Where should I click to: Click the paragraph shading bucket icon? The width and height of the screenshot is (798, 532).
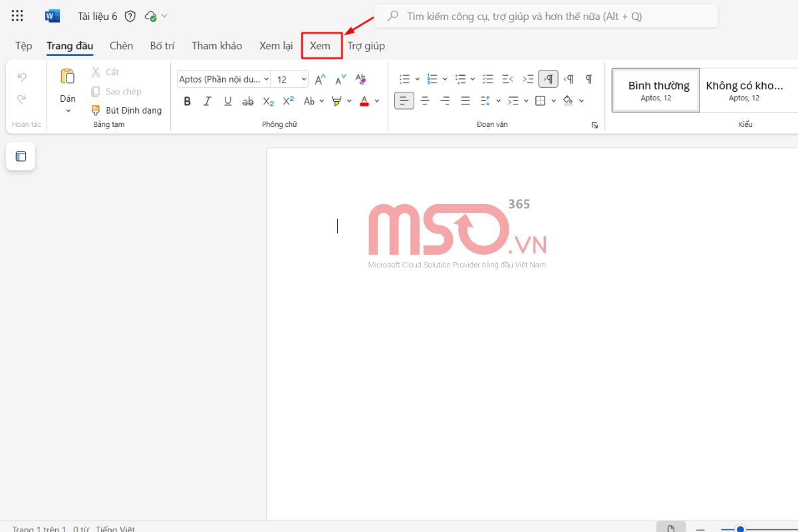point(568,101)
